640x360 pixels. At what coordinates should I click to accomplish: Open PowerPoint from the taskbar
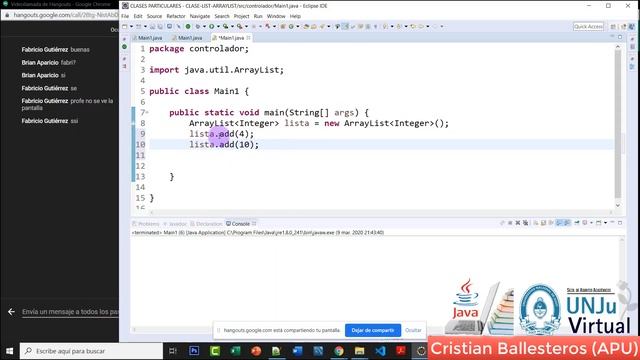pos(256,351)
